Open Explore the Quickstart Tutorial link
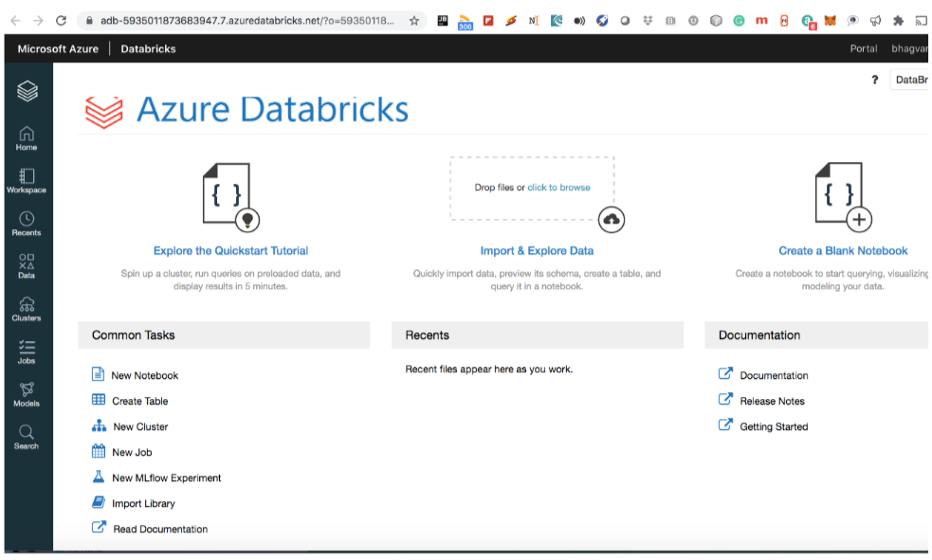932x560 pixels. click(x=230, y=250)
